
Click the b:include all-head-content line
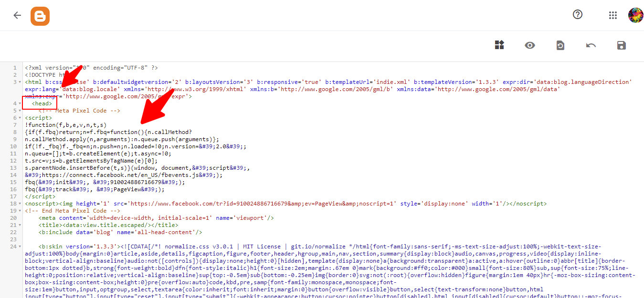coord(120,232)
